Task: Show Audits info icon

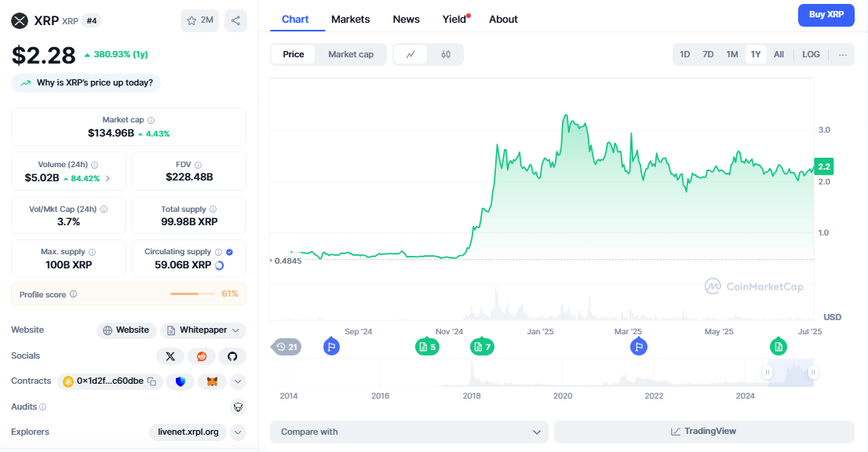Action: (x=43, y=406)
